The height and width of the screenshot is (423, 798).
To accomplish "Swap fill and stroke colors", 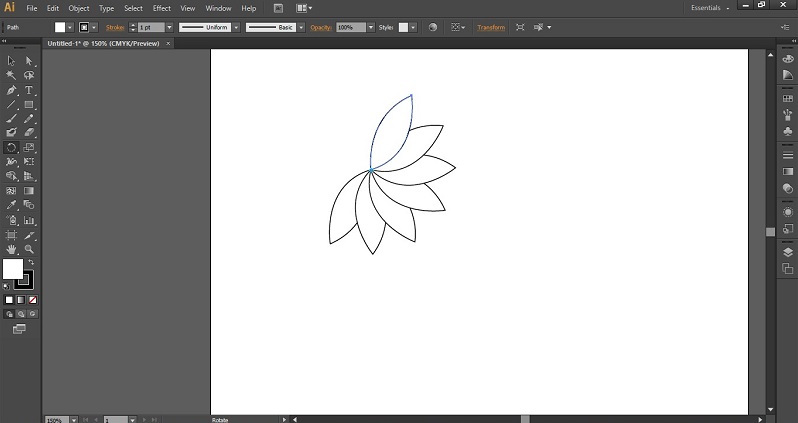I will (x=30, y=262).
